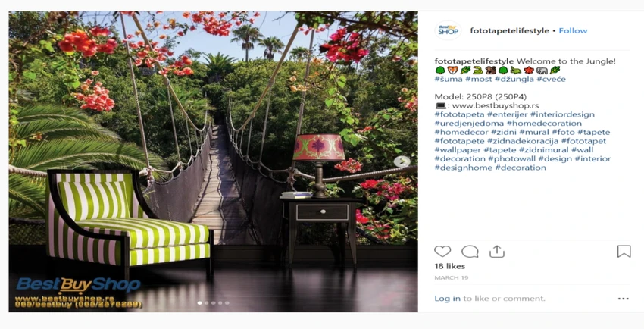Open the #šuma hashtag

tap(449, 79)
